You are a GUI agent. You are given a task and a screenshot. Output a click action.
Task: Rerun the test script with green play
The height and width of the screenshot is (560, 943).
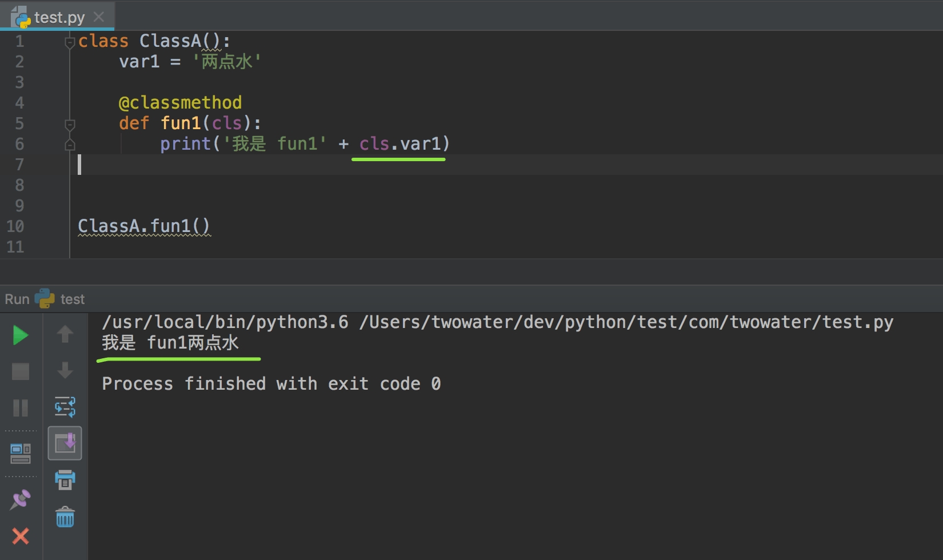[x=21, y=335]
